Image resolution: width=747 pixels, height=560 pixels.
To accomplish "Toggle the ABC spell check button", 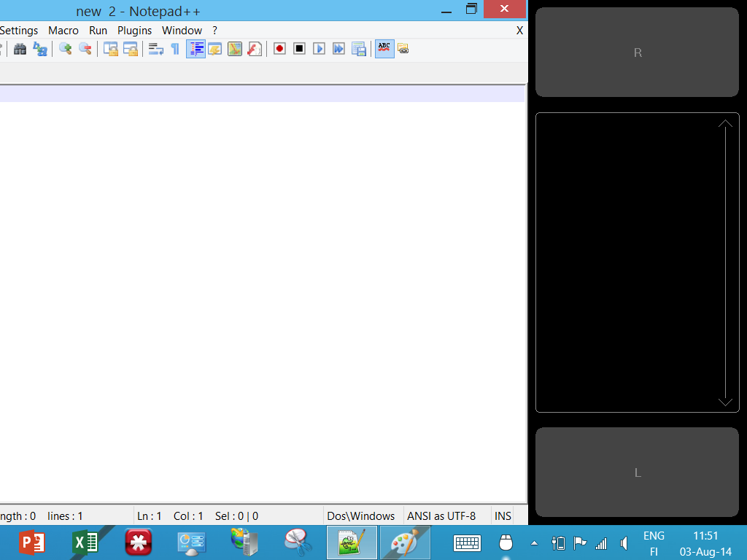I will click(384, 49).
